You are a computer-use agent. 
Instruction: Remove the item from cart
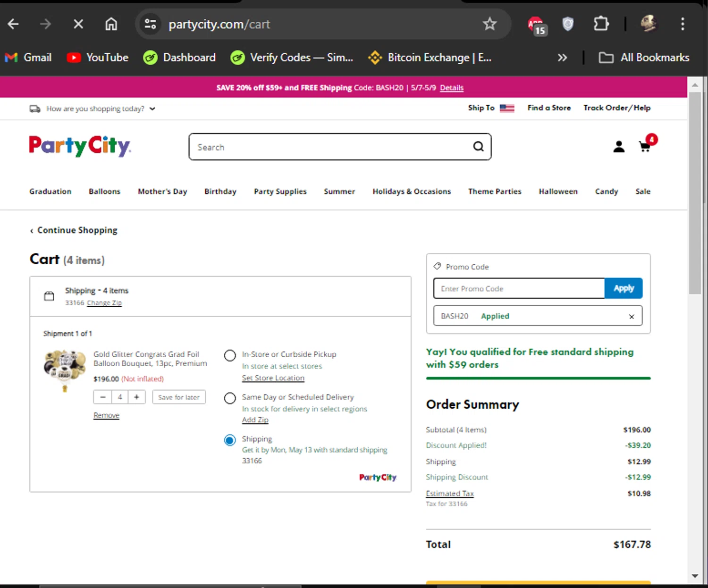[106, 415]
